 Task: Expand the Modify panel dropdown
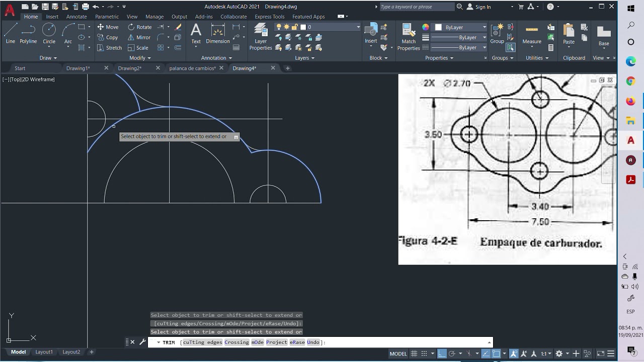tap(140, 58)
